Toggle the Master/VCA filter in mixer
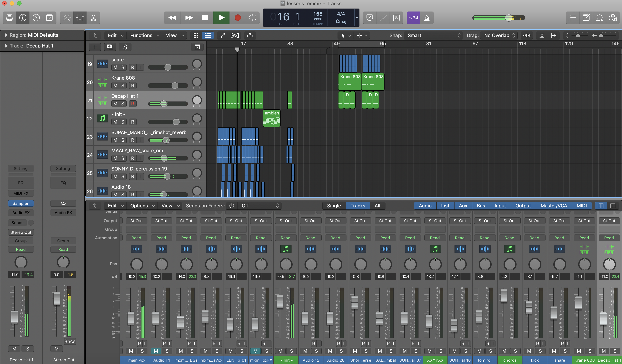This screenshot has height=364, width=622. click(x=554, y=206)
